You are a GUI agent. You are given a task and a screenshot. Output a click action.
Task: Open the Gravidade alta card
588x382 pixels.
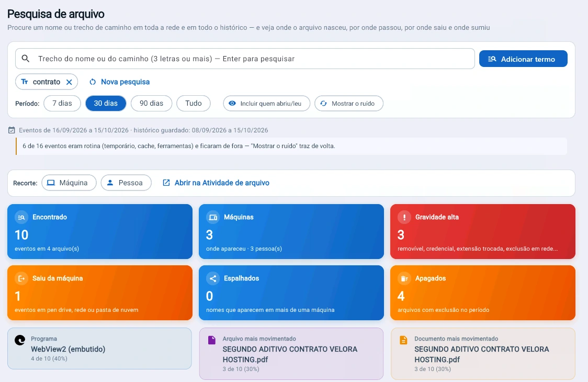coord(483,231)
